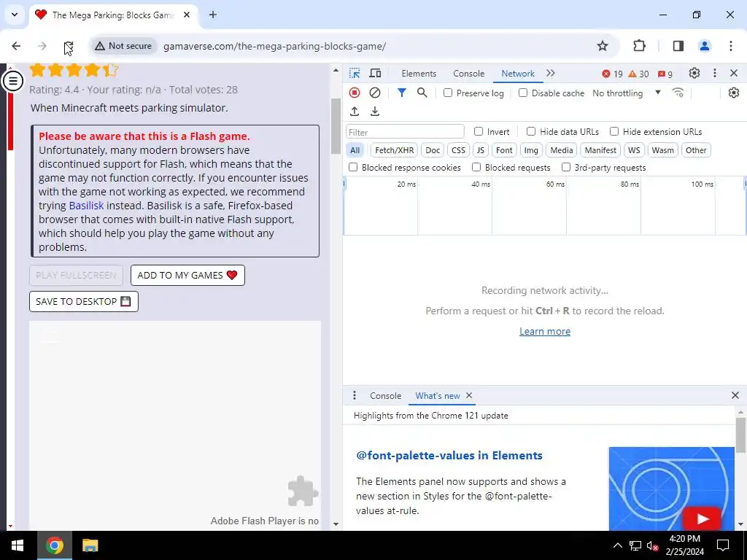Screen dimensions: 747x560
Task: Filter requests by WS type
Action: [634, 150]
